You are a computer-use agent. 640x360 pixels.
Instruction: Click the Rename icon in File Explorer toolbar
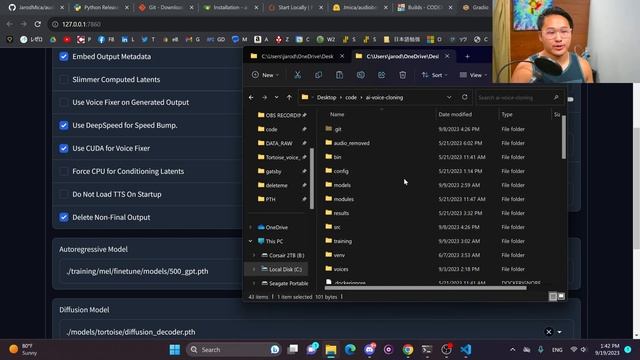(360, 75)
